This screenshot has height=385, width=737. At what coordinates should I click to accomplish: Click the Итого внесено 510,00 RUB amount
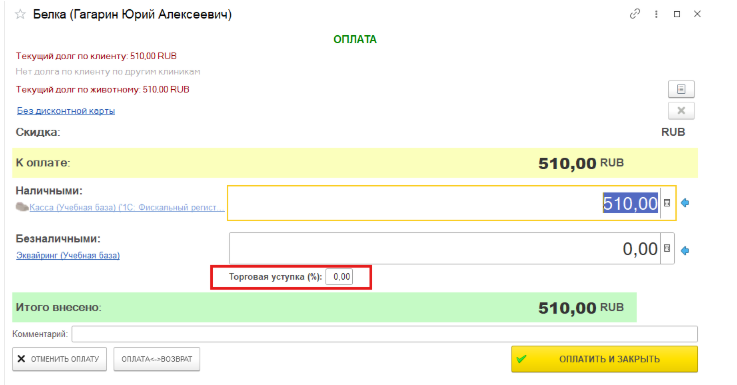click(x=581, y=307)
